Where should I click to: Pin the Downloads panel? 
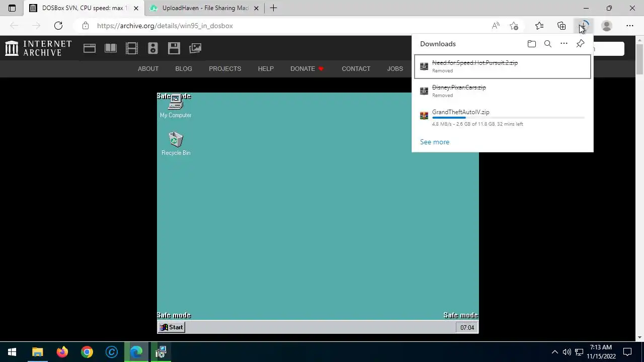[x=580, y=44]
